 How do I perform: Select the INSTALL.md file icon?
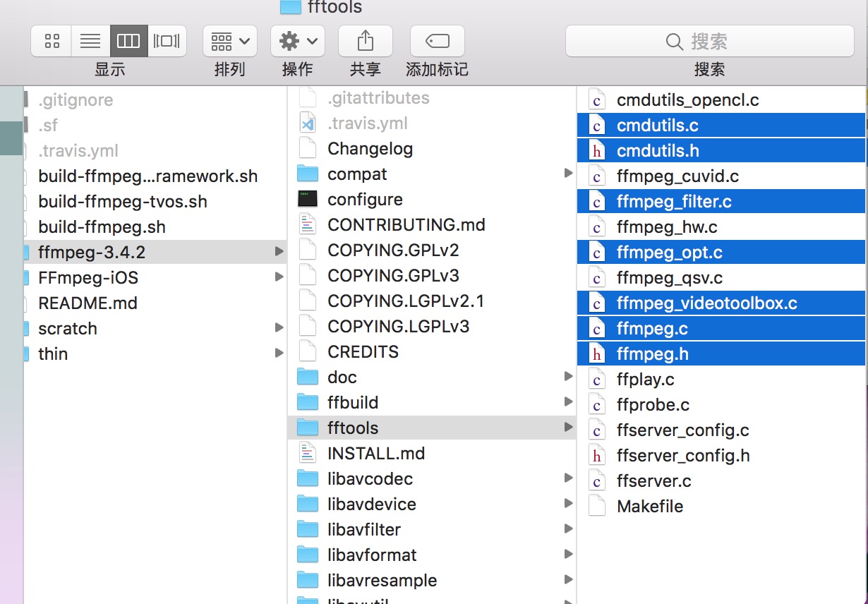pos(308,453)
